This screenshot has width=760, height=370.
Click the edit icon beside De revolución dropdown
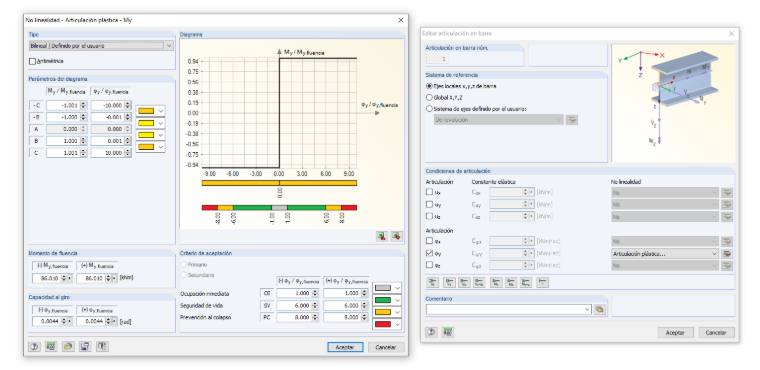pyautogui.click(x=572, y=120)
